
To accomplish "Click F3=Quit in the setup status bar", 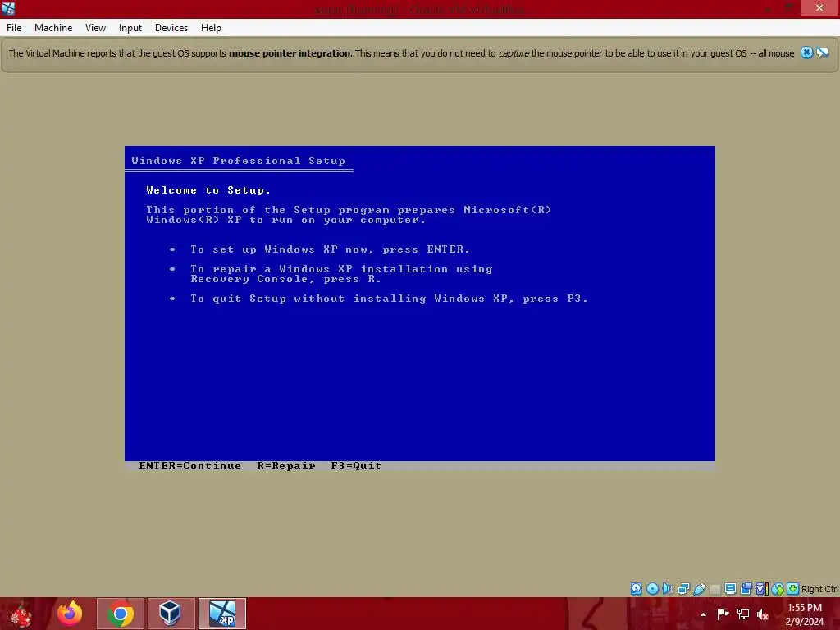I will point(356,466).
